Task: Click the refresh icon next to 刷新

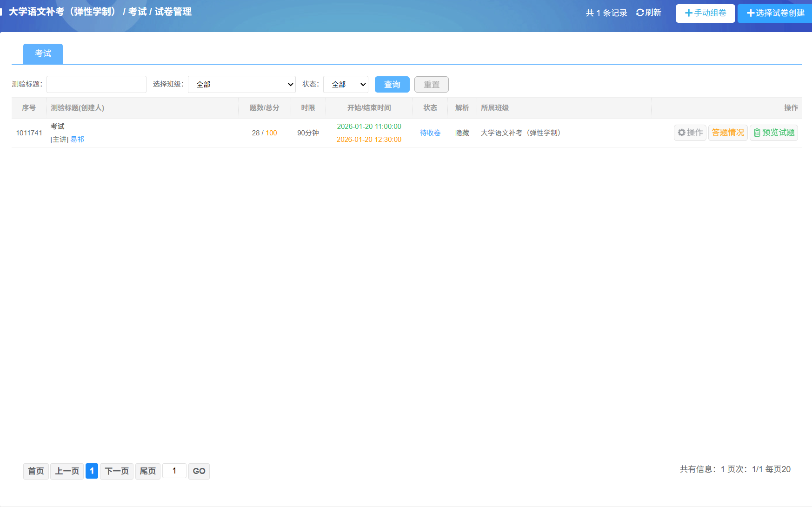Action: click(x=639, y=12)
